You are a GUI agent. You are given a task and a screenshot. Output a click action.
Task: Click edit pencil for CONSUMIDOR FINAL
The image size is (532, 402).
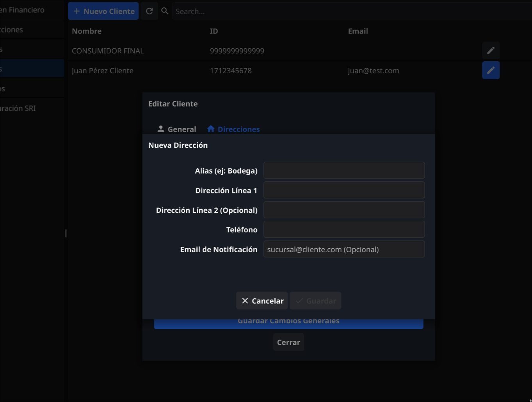pyautogui.click(x=491, y=50)
